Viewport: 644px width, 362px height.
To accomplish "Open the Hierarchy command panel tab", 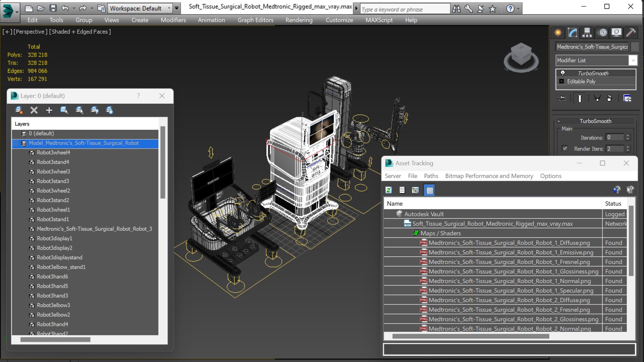I will point(587,33).
